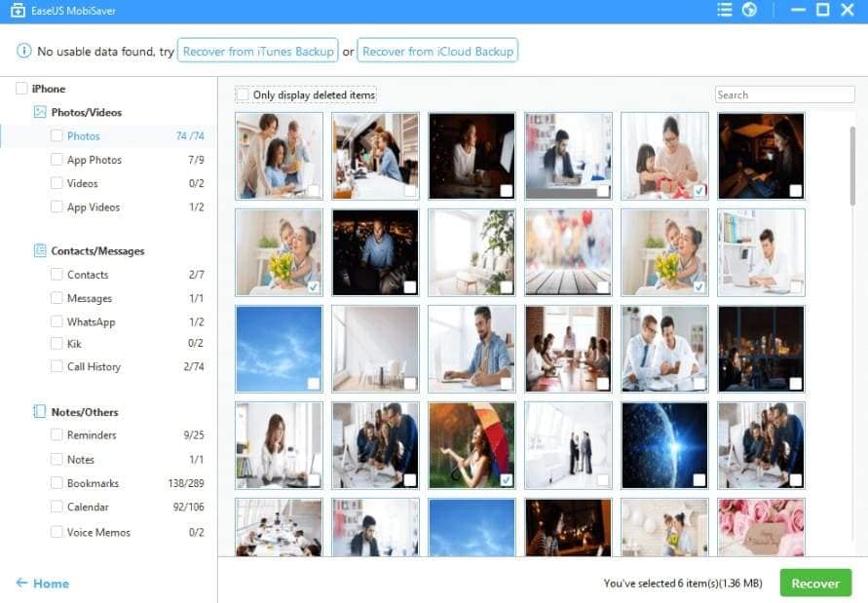Viewport: 868px width, 603px height.
Task: Click the Contacts/Messages category icon
Action: click(x=40, y=250)
